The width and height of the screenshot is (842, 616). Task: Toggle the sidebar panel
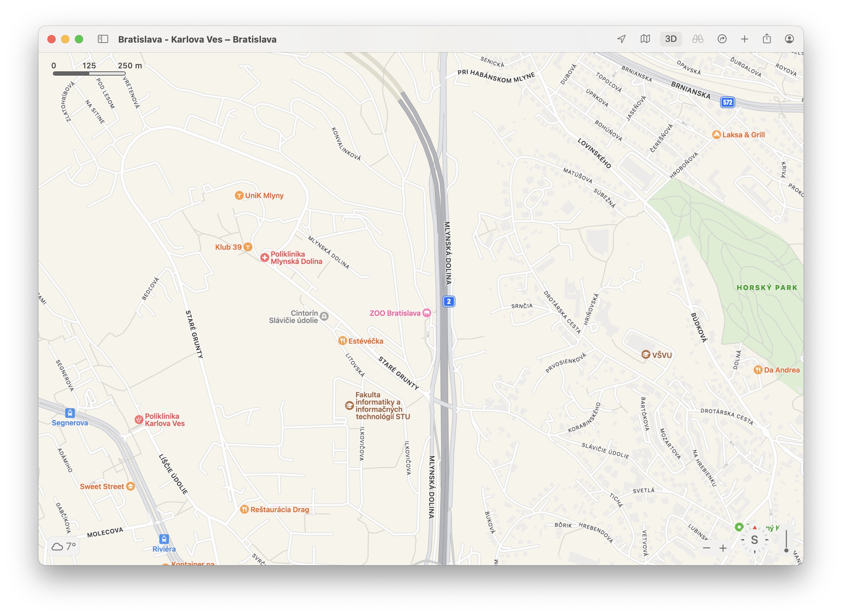[103, 39]
